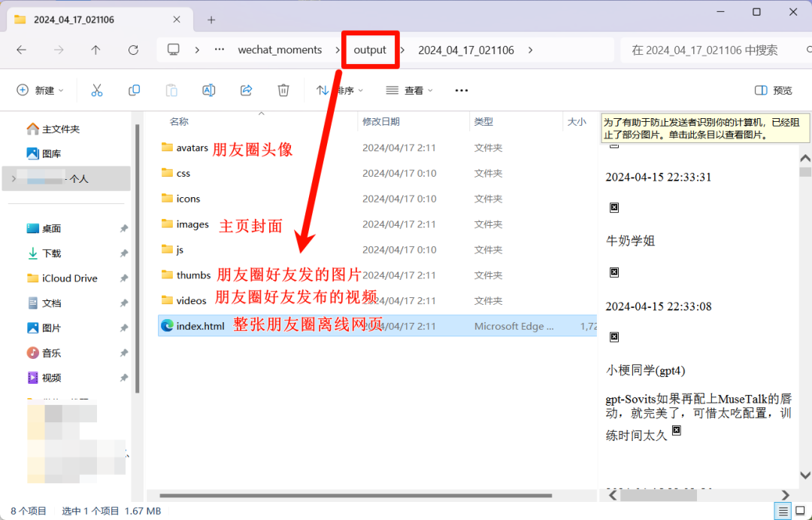Click the Share icon in toolbar

pyautogui.click(x=246, y=90)
